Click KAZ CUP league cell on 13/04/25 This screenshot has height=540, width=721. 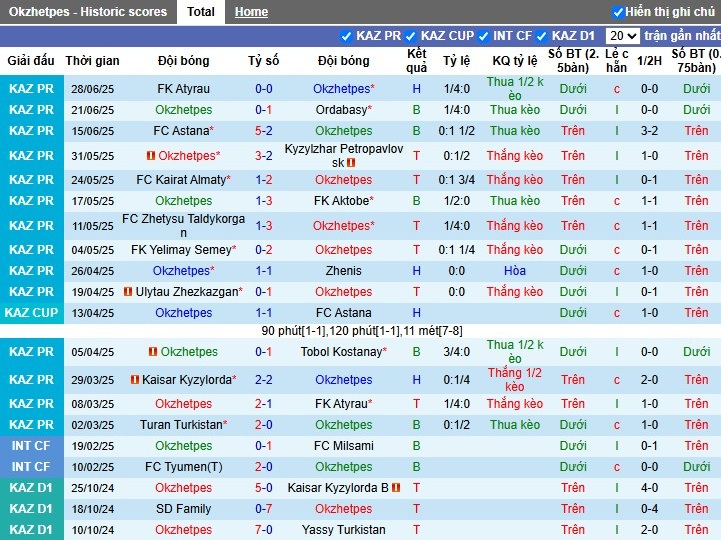(x=32, y=313)
